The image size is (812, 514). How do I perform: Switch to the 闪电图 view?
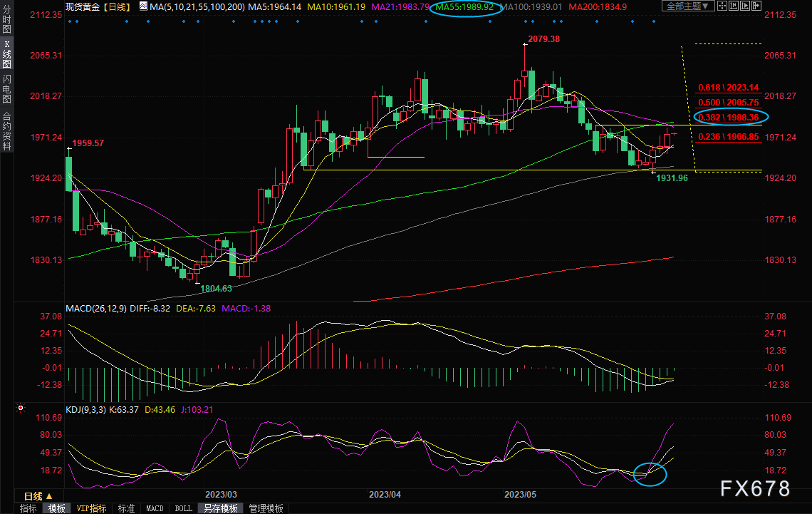6,88
